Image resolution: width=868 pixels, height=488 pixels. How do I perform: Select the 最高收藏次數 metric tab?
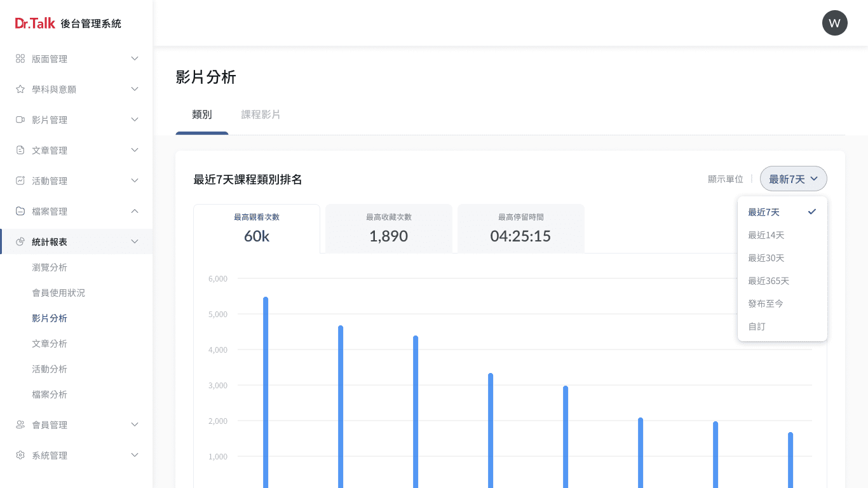click(388, 229)
